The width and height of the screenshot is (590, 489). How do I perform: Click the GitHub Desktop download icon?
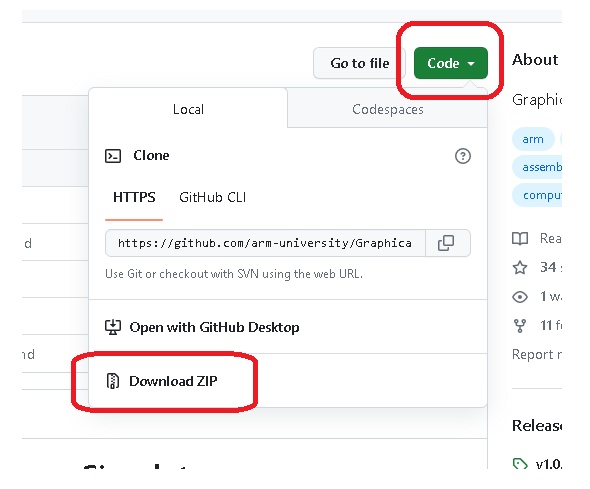[x=113, y=327]
